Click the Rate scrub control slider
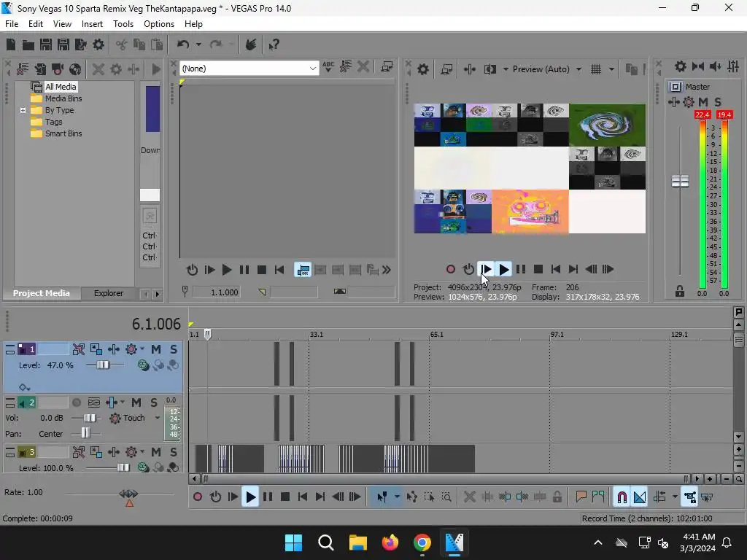 (128, 494)
